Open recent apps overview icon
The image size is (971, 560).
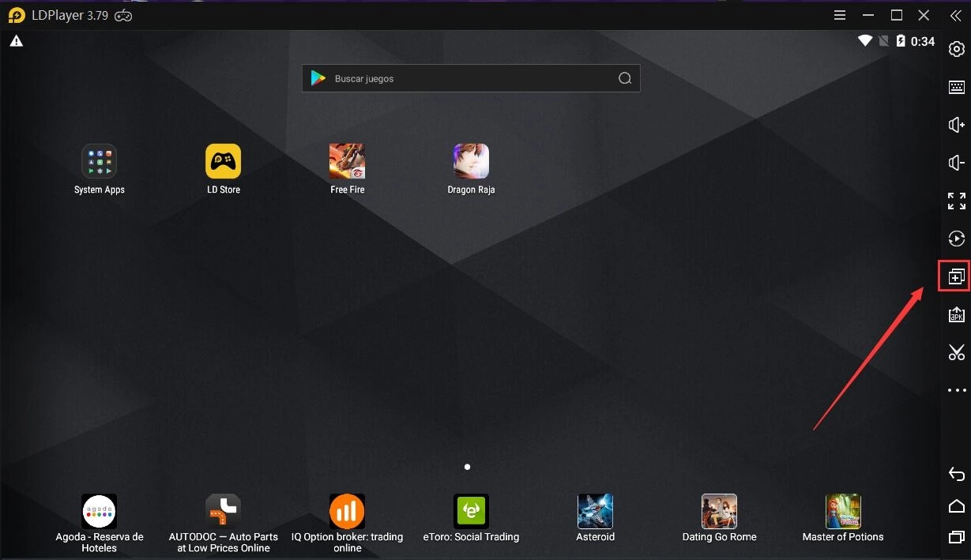pos(956,537)
